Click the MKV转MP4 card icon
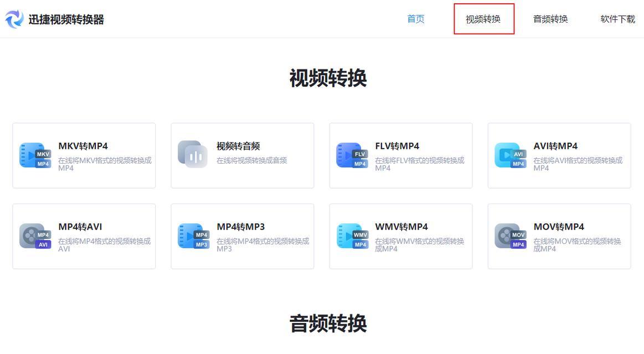This screenshot has height=354, width=644. coord(35,155)
